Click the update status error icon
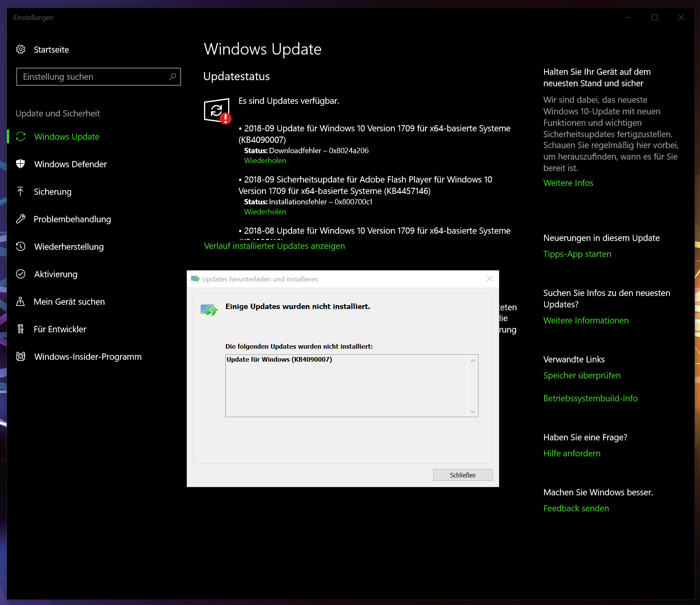Image resolution: width=700 pixels, height=605 pixels. click(x=217, y=111)
